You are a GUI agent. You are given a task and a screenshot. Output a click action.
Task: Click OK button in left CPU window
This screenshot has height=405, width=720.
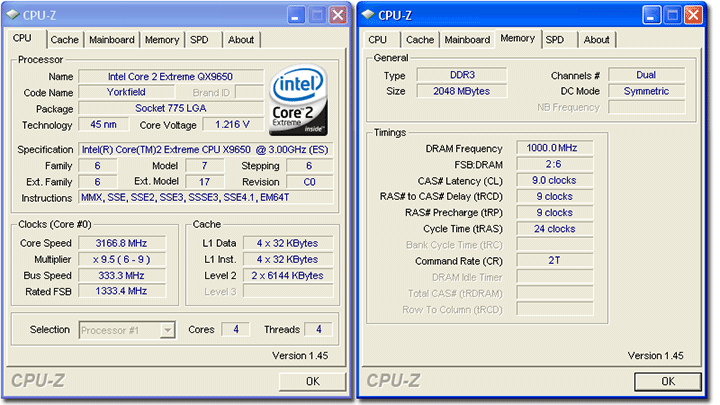[313, 382]
